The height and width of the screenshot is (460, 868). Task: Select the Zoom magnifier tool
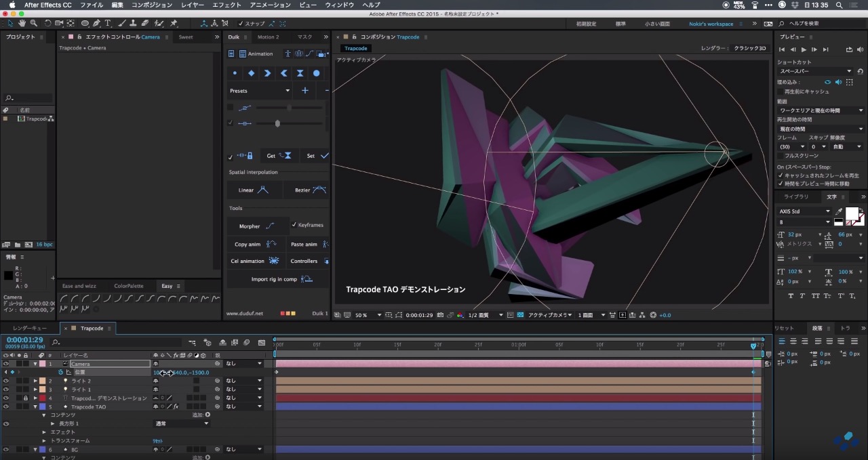(33, 24)
